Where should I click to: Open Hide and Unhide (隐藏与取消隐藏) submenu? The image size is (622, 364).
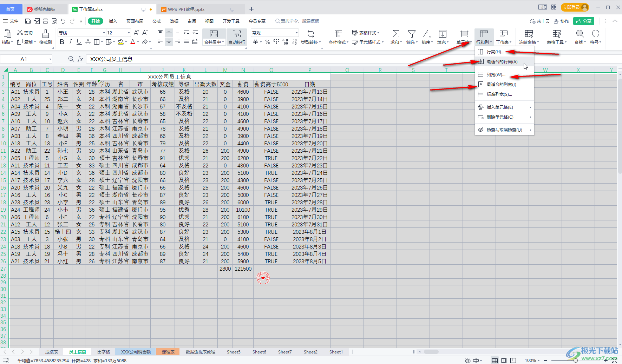point(504,130)
